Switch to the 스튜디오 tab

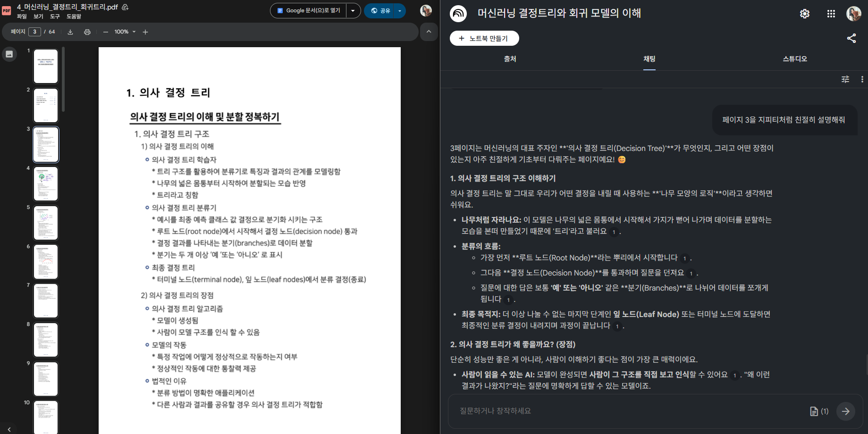pyautogui.click(x=795, y=59)
